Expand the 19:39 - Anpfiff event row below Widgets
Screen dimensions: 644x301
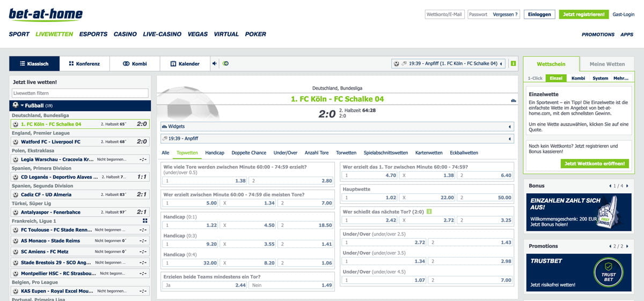tap(338, 139)
